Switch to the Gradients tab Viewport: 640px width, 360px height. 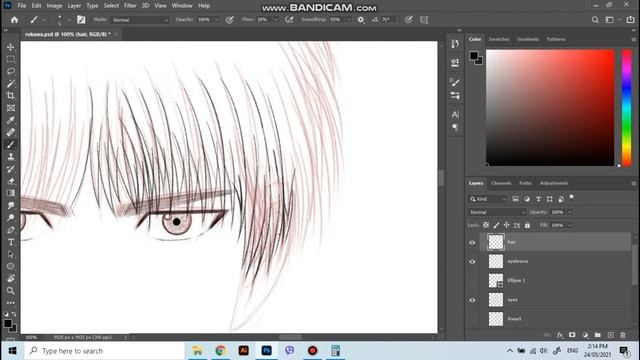tap(528, 39)
